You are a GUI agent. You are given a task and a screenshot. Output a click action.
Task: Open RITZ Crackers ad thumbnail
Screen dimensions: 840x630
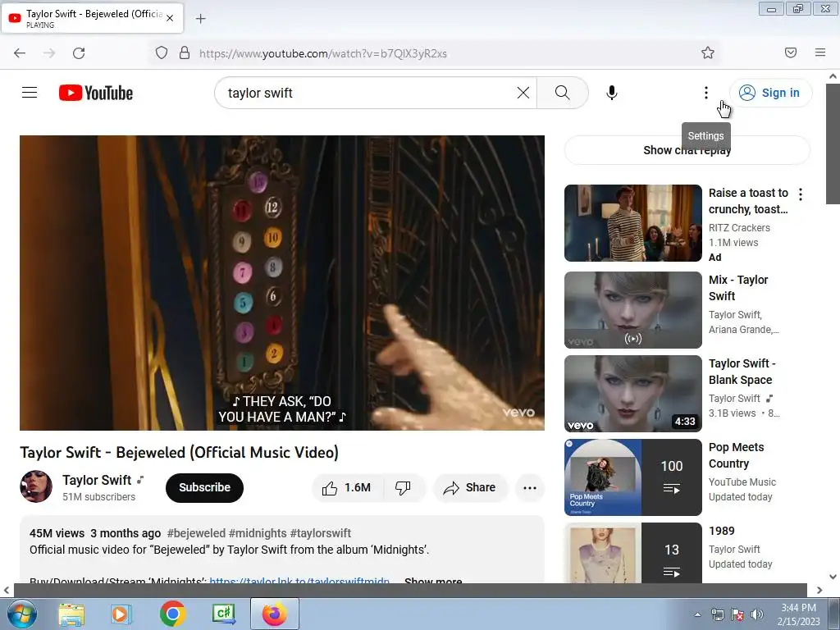tap(632, 223)
